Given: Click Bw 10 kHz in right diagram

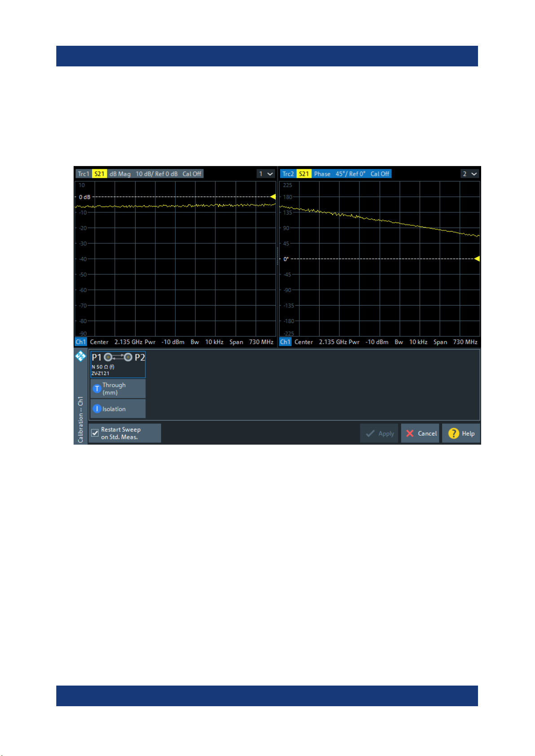Looking at the screenshot, I should point(411,342).
